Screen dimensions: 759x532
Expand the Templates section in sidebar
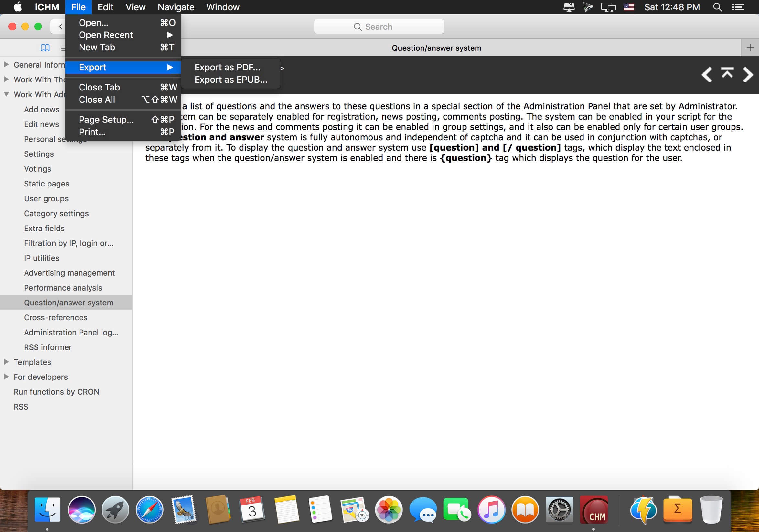click(x=6, y=362)
